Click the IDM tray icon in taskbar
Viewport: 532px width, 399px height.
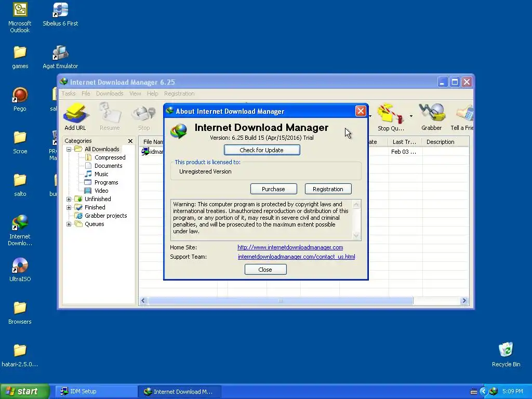pyautogui.click(x=494, y=391)
